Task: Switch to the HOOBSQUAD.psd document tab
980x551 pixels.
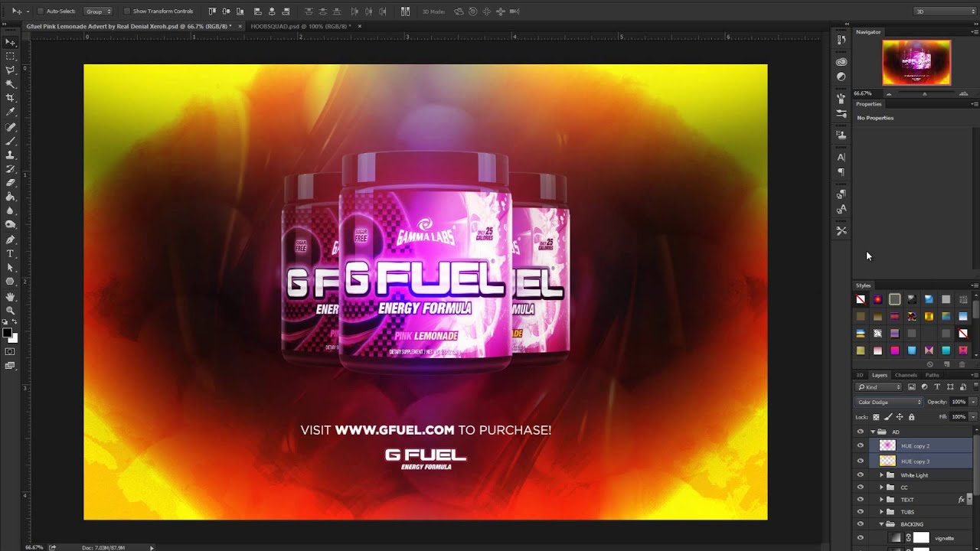Action: click(x=300, y=26)
